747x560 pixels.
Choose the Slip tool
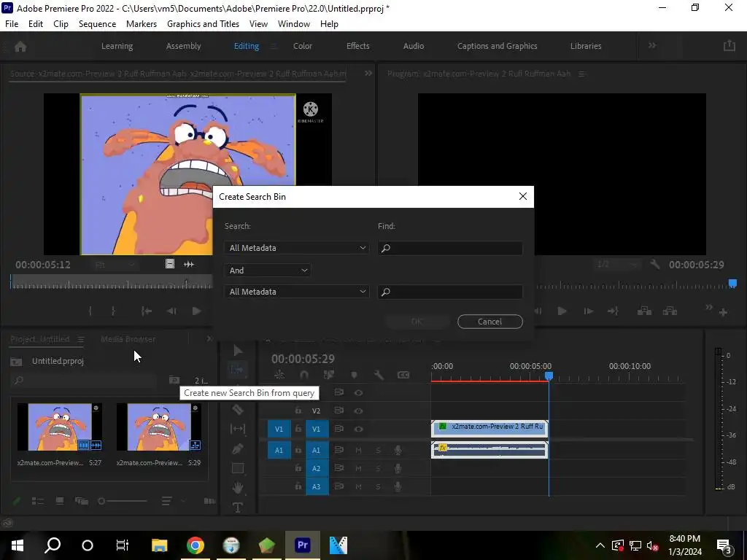click(x=238, y=429)
